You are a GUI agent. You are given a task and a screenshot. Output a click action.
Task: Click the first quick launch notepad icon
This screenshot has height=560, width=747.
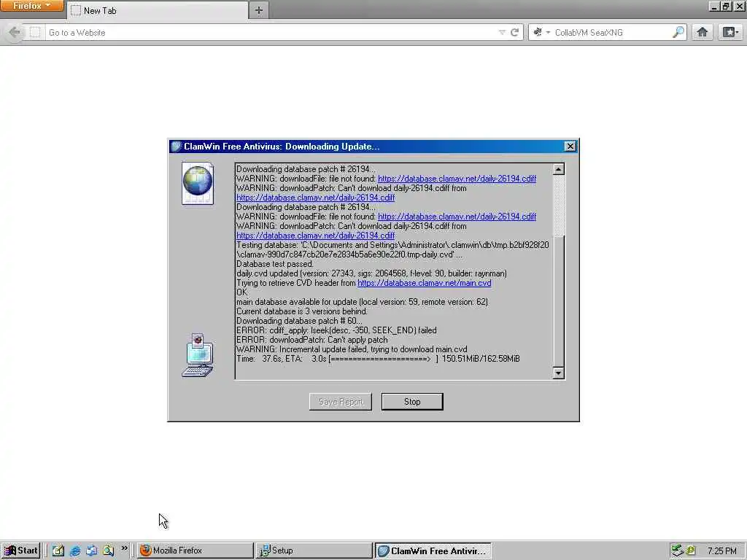coord(58,551)
